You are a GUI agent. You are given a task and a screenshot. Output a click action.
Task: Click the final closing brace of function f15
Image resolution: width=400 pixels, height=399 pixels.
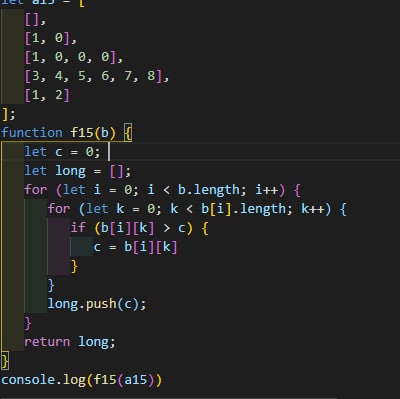click(x=5, y=361)
